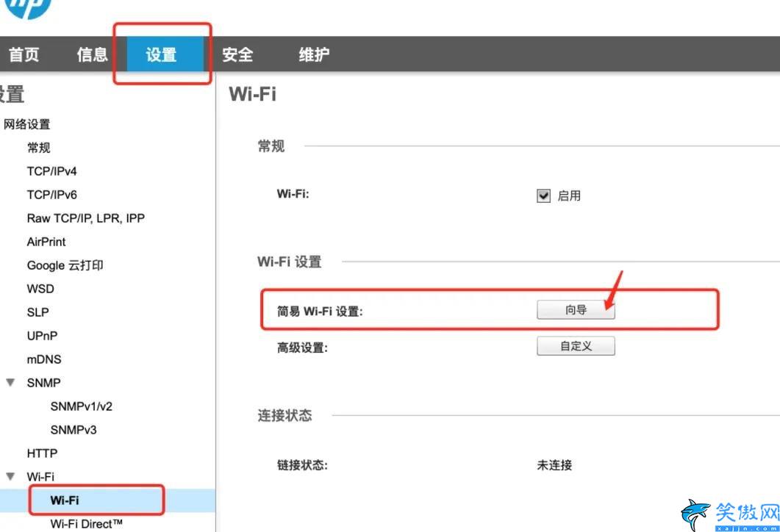Open AirPrint settings

tap(46, 242)
